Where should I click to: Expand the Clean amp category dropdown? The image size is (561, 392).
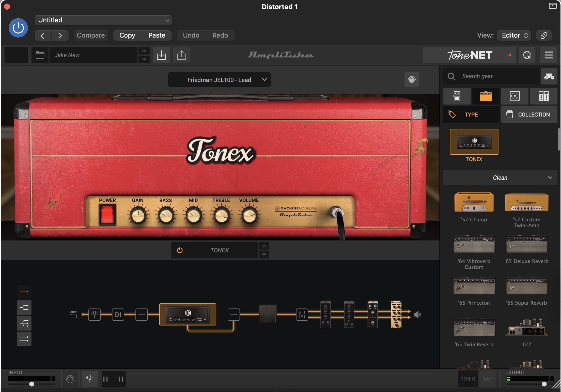pos(500,178)
